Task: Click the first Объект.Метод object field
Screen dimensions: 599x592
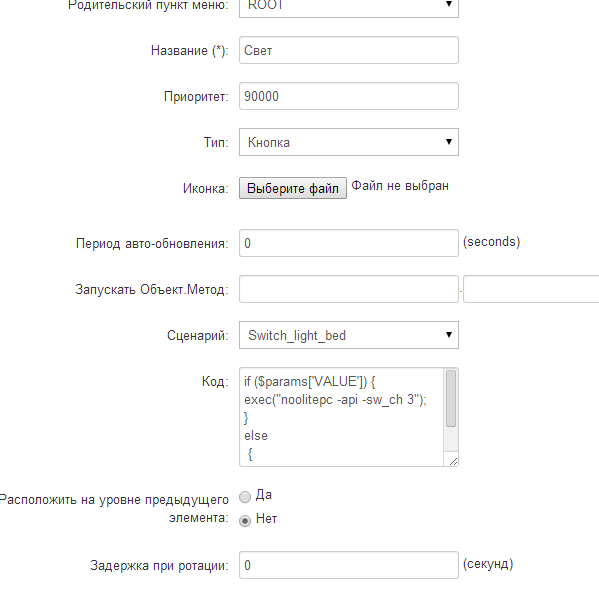Action: tap(349, 289)
